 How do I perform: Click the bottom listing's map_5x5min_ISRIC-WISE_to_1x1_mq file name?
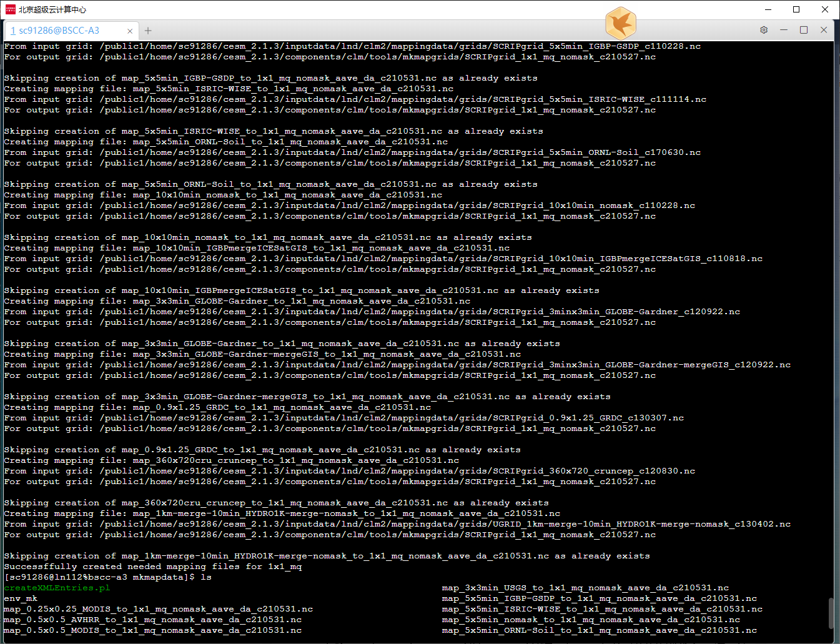602,609
